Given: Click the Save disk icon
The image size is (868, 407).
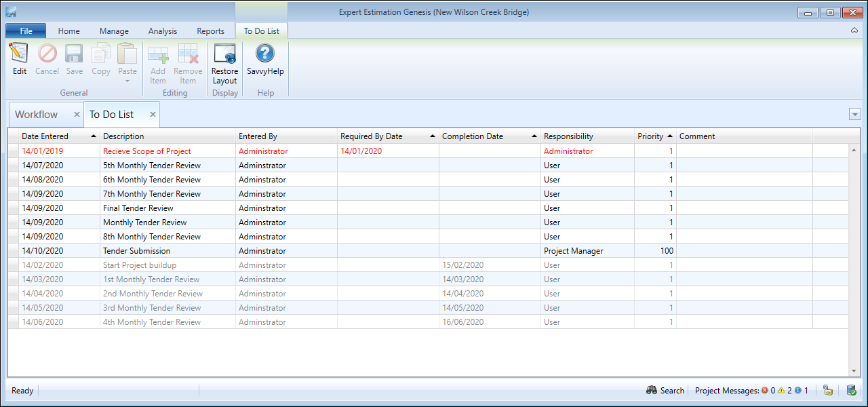Looking at the screenshot, I should 75,54.
